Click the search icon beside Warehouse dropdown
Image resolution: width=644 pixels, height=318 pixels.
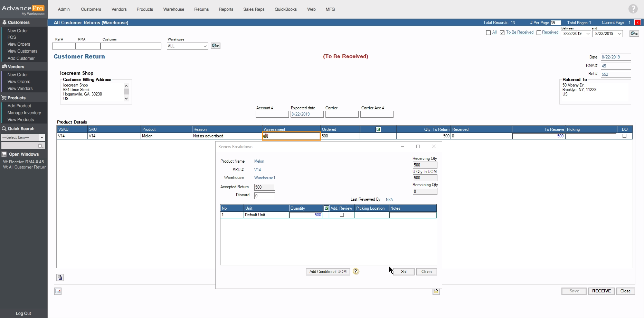pyautogui.click(x=216, y=46)
